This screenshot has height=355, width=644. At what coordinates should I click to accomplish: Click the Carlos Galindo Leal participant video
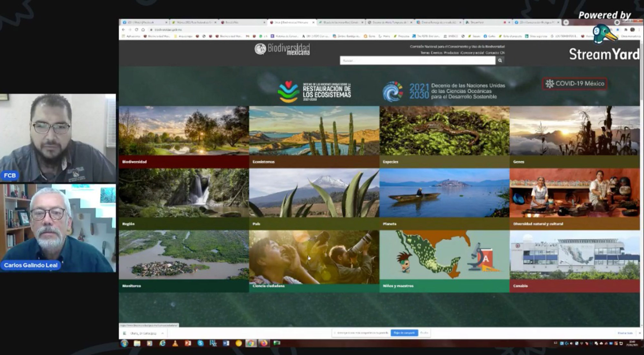(58, 228)
